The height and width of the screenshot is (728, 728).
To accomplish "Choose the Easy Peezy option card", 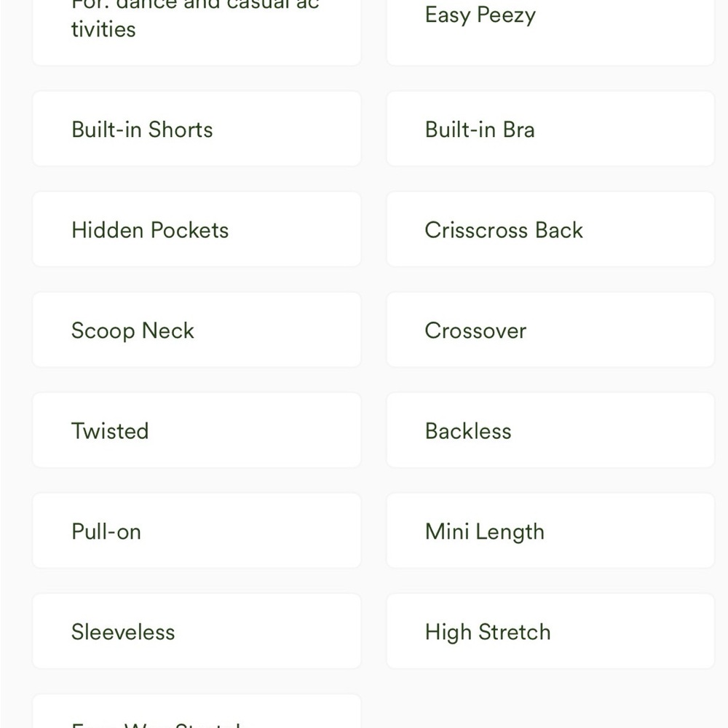I will [550, 29].
